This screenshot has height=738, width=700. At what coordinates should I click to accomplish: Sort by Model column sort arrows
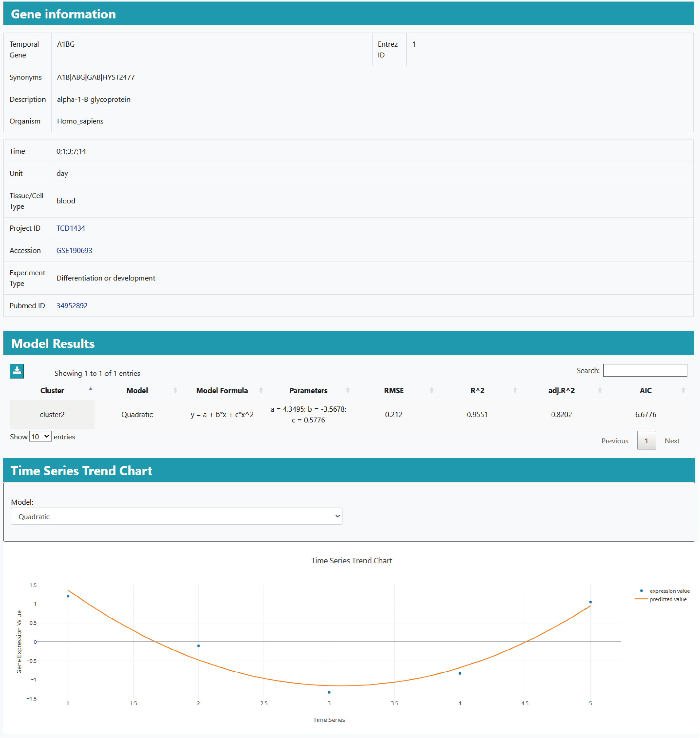tap(175, 391)
